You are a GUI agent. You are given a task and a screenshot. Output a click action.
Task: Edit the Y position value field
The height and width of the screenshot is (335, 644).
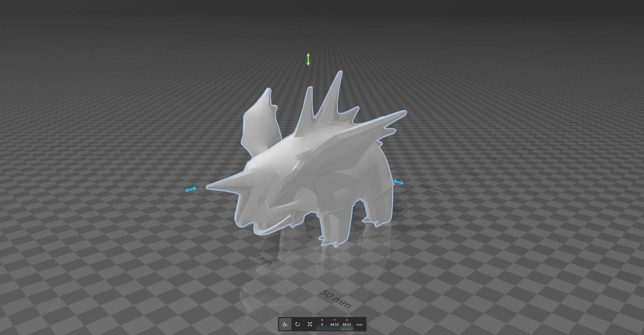334,324
